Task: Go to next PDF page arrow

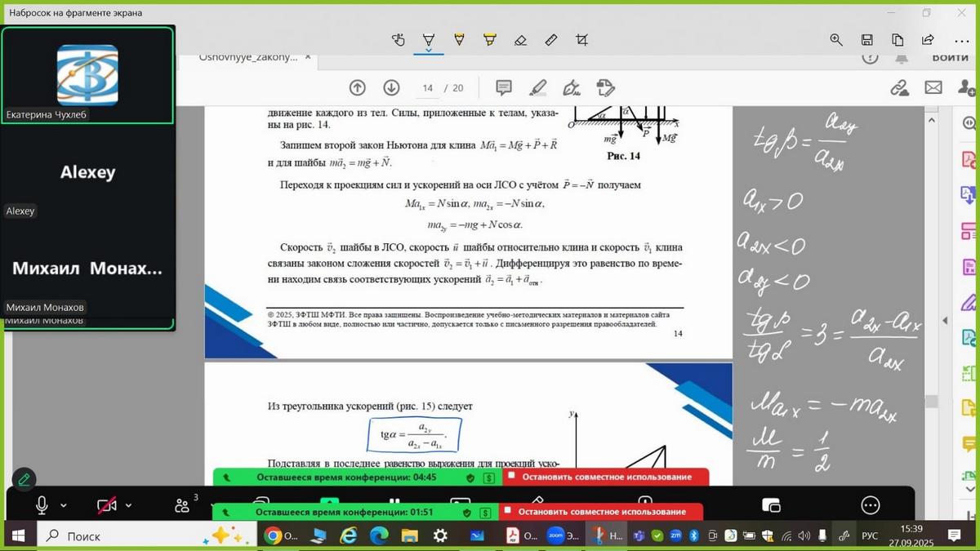Action: click(391, 88)
